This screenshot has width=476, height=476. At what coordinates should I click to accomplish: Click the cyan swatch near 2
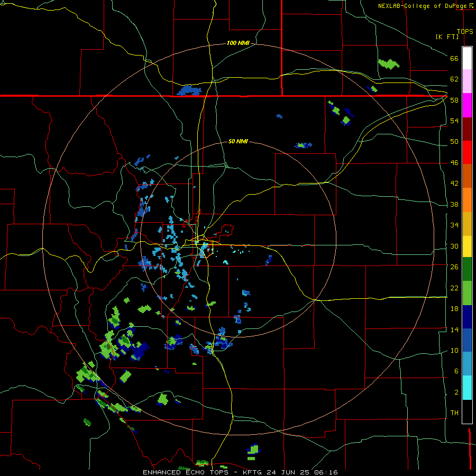point(467,388)
